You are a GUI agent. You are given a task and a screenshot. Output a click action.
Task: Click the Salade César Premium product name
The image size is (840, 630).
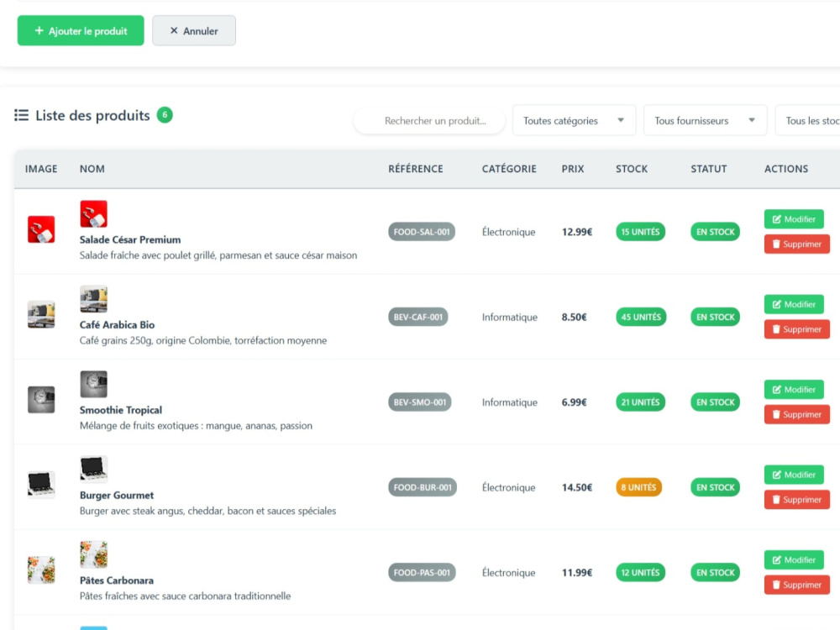pyautogui.click(x=130, y=239)
